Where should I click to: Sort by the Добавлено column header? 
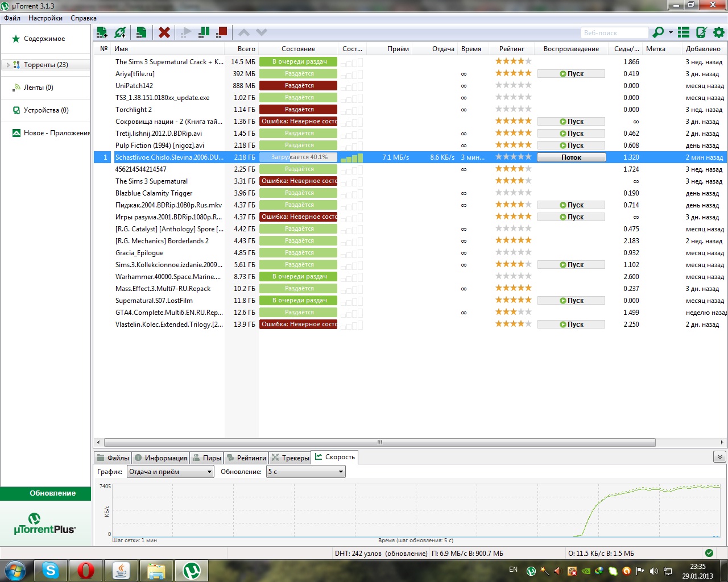(x=704, y=49)
